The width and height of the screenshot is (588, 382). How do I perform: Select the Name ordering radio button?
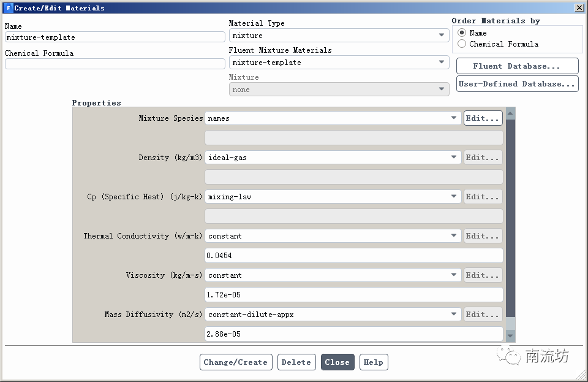coord(462,32)
